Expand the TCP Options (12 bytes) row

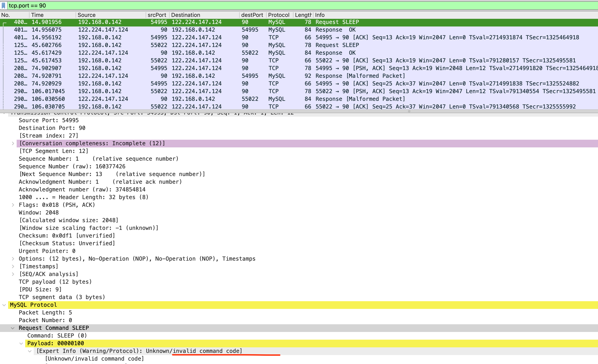pos(13,259)
